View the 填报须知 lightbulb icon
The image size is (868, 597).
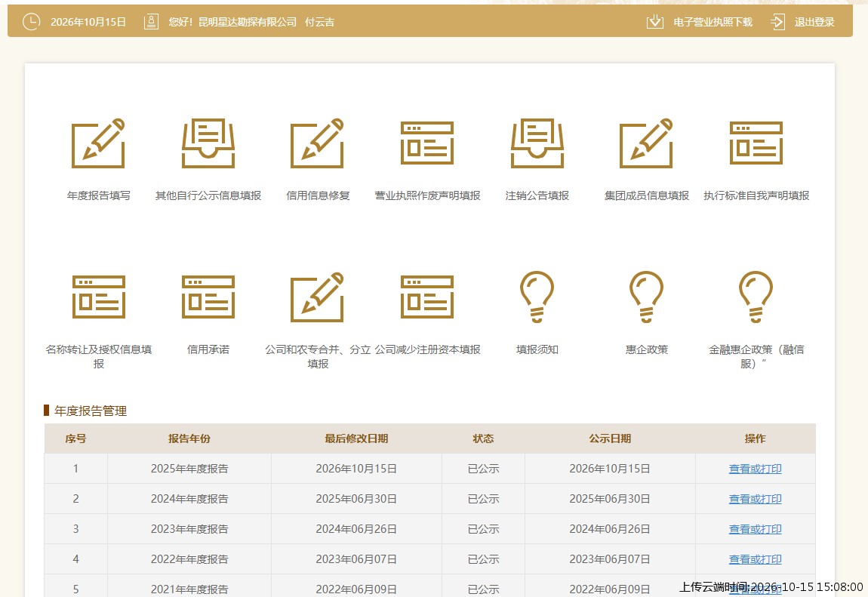(537, 297)
